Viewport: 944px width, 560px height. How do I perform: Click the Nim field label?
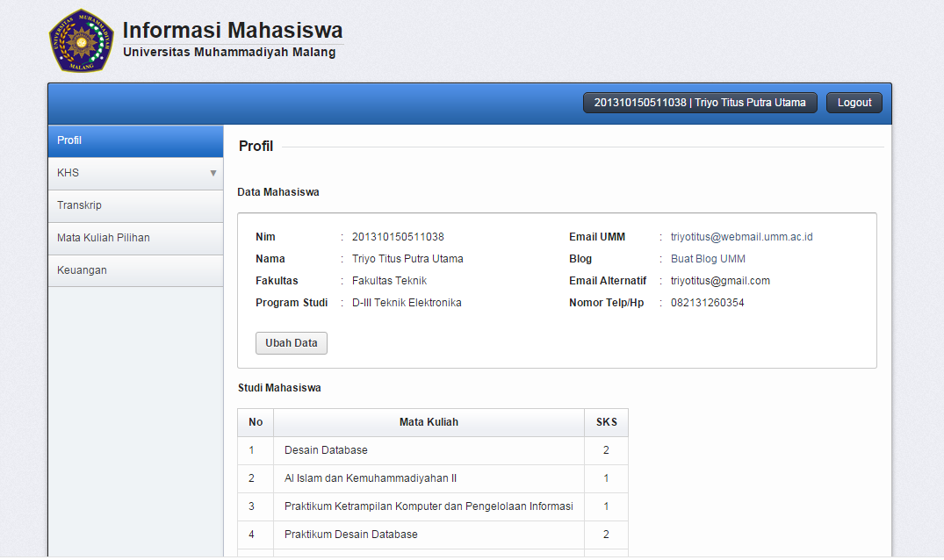pos(265,237)
